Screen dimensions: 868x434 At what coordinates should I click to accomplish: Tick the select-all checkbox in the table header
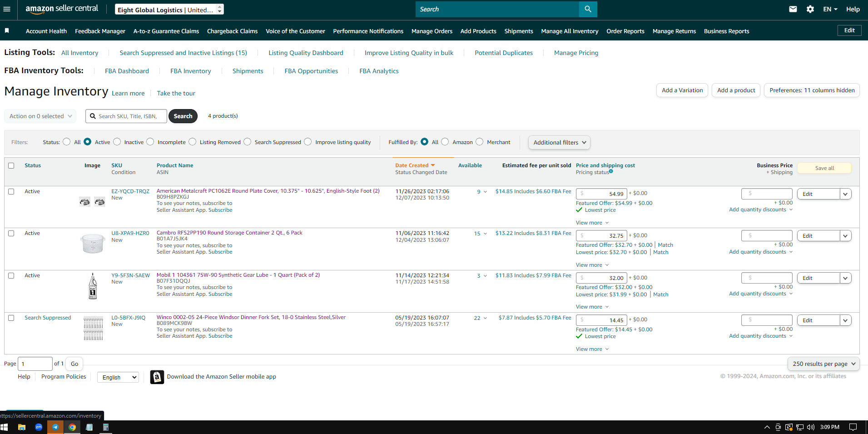11,166
